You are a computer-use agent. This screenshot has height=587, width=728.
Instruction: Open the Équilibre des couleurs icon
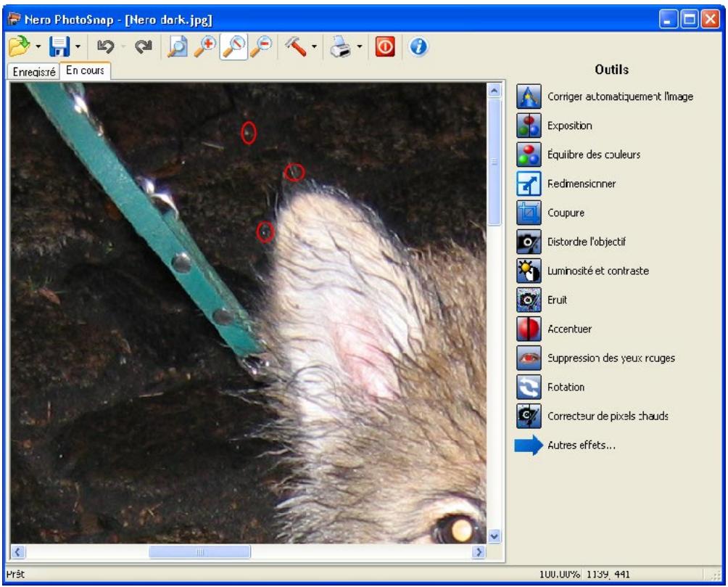coord(529,155)
